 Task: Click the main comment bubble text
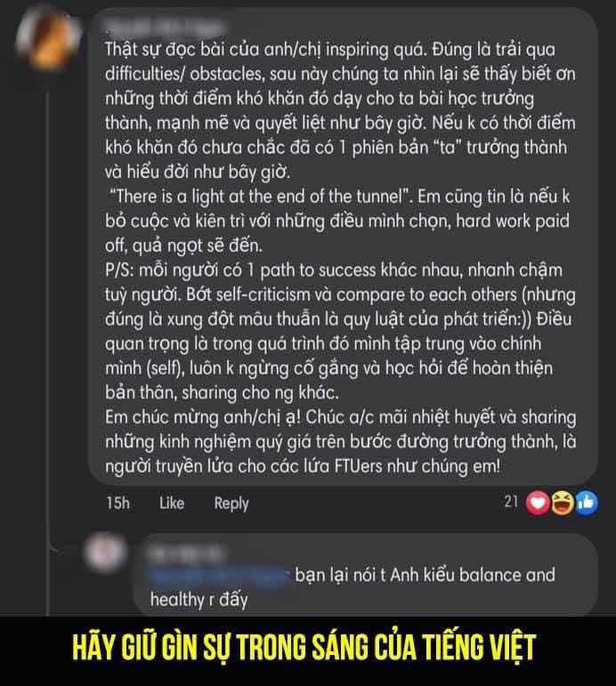pos(341,257)
